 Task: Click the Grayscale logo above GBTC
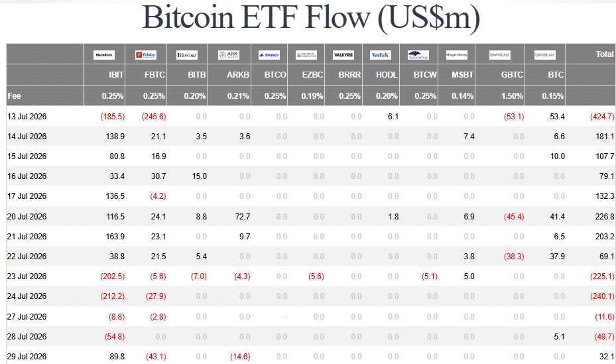coord(500,55)
